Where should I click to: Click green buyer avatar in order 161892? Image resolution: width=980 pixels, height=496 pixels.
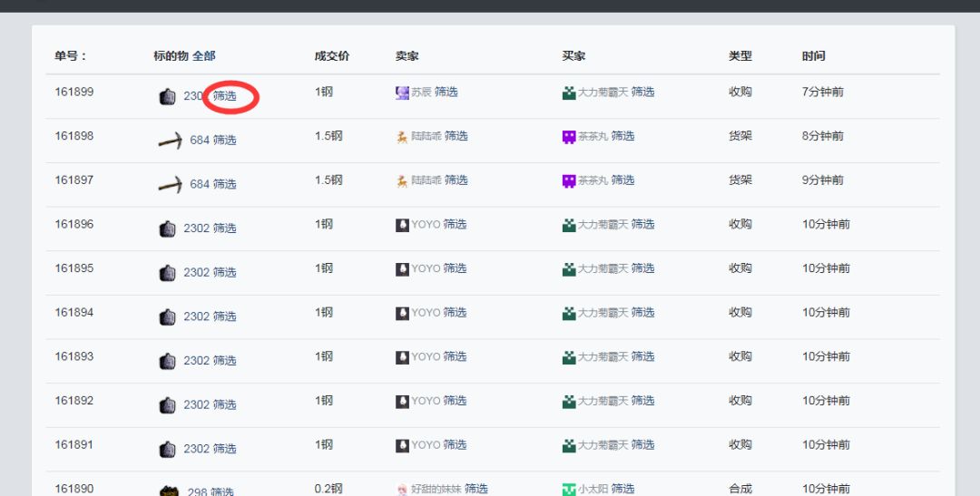point(569,402)
